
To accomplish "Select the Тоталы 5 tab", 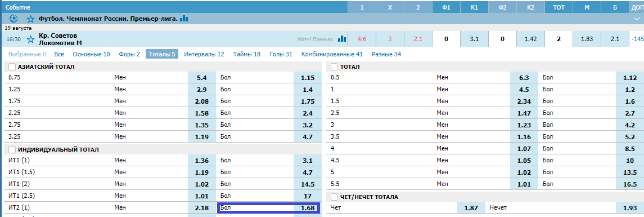I will tap(162, 54).
